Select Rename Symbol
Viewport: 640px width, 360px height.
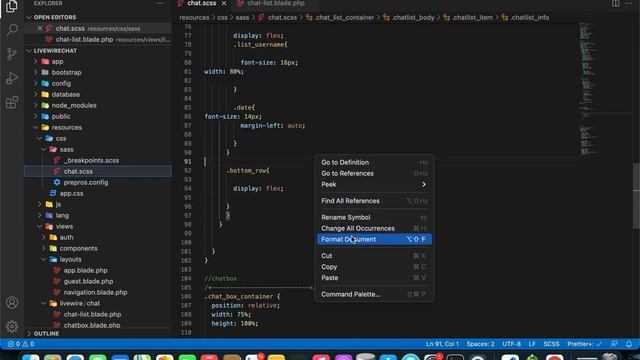click(346, 218)
